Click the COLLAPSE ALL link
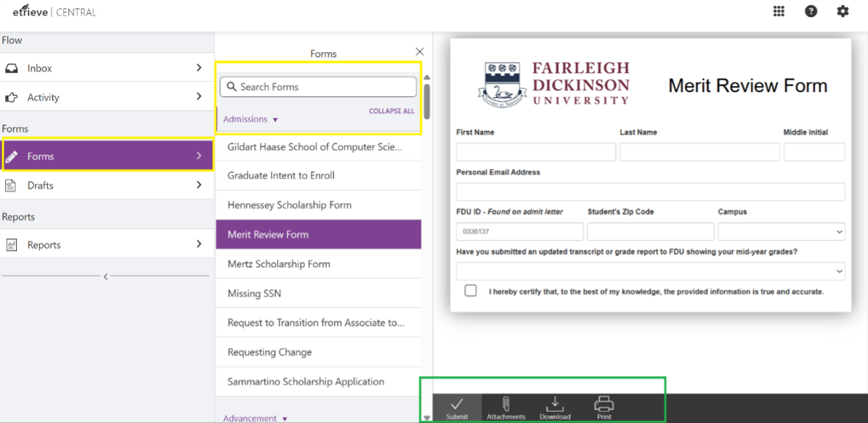This screenshot has height=423, width=868. click(x=391, y=111)
